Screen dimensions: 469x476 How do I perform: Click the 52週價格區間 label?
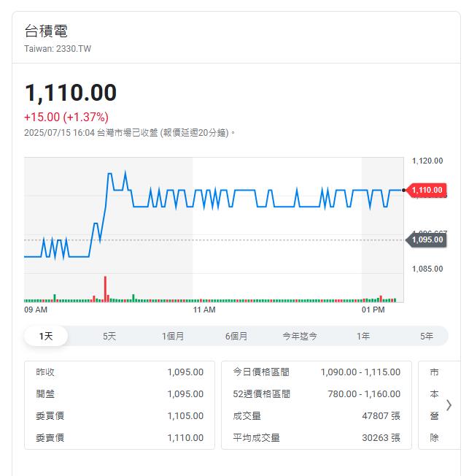click(262, 394)
